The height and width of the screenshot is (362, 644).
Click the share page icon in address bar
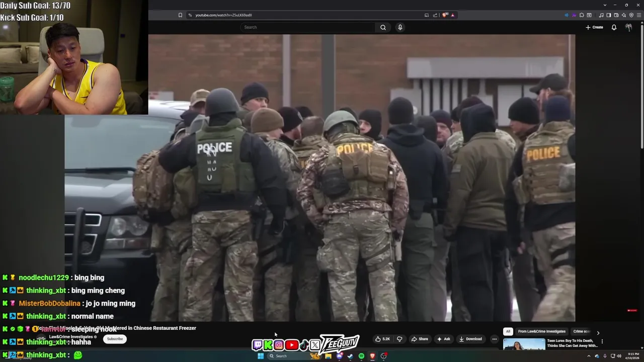435,15
